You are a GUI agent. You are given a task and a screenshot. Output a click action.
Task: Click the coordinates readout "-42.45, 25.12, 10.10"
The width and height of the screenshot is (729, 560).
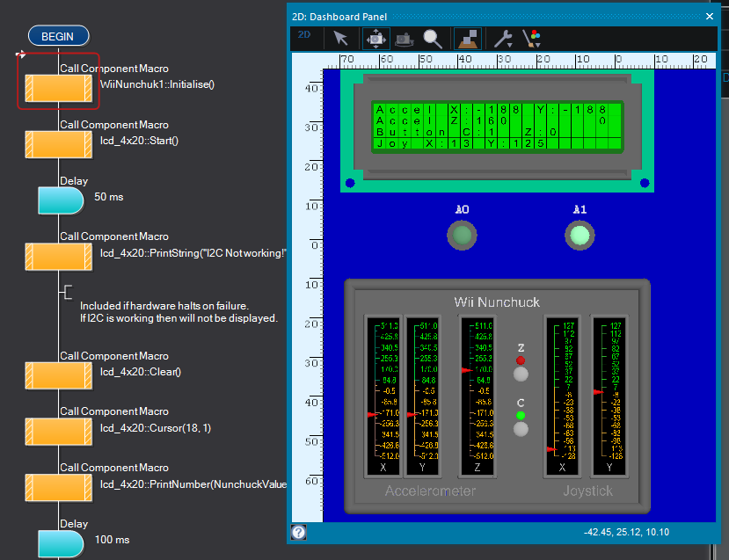pos(626,532)
